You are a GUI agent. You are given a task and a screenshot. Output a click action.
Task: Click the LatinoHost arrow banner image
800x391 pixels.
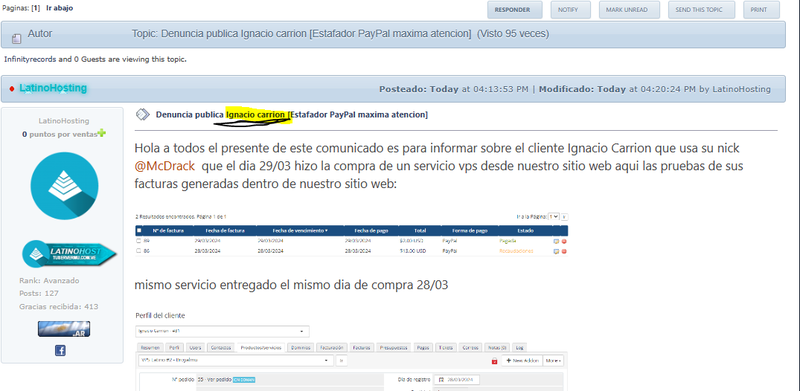(x=69, y=254)
